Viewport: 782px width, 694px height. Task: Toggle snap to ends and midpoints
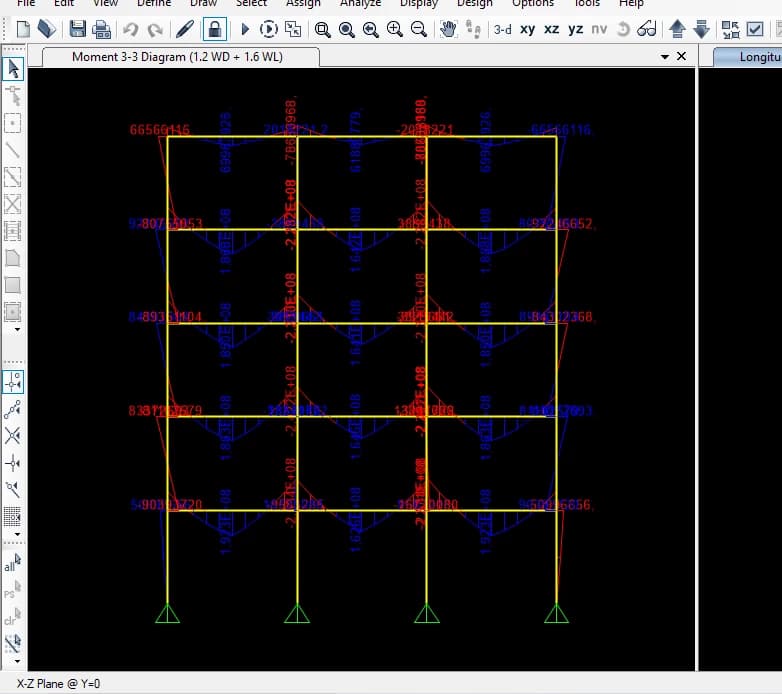pos(13,409)
